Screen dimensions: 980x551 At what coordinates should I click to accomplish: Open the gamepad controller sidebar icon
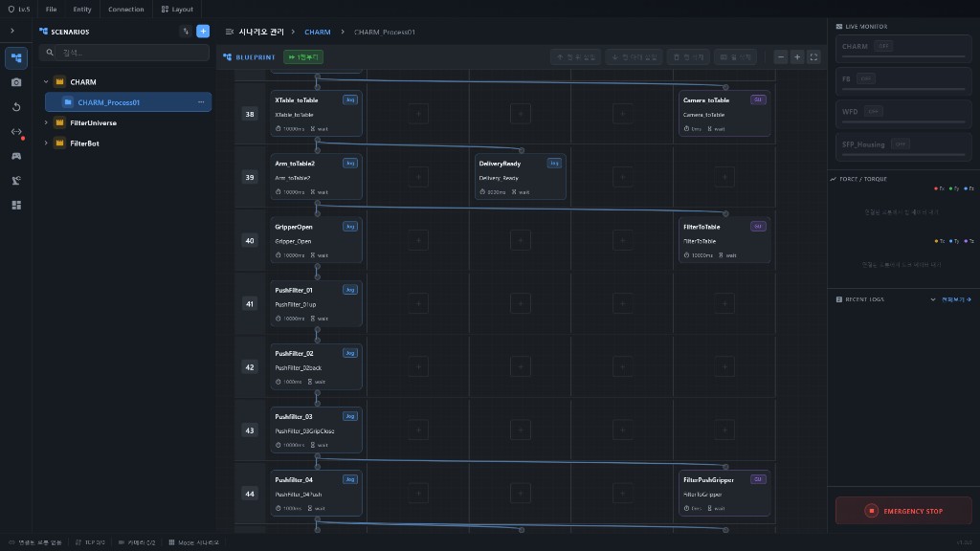pos(16,156)
